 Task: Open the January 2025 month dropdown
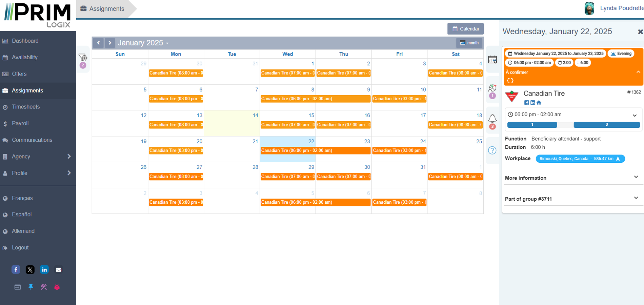coord(143,43)
